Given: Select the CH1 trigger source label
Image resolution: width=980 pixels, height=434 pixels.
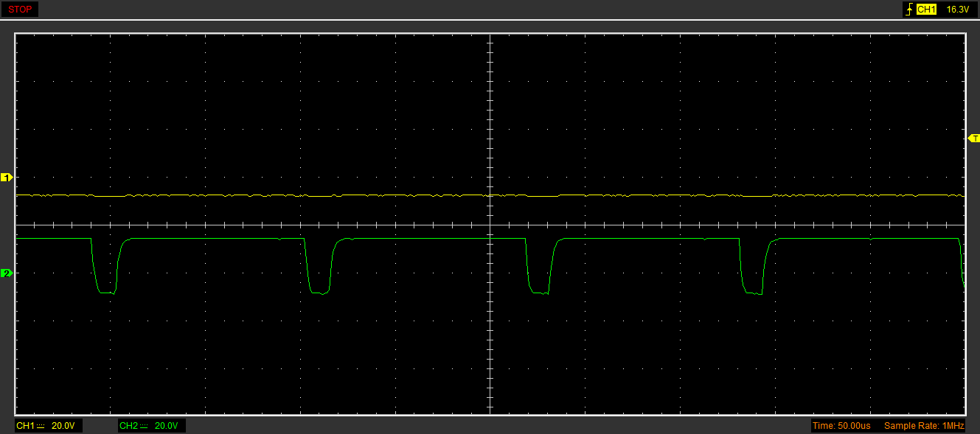Looking at the screenshot, I should click(926, 10).
